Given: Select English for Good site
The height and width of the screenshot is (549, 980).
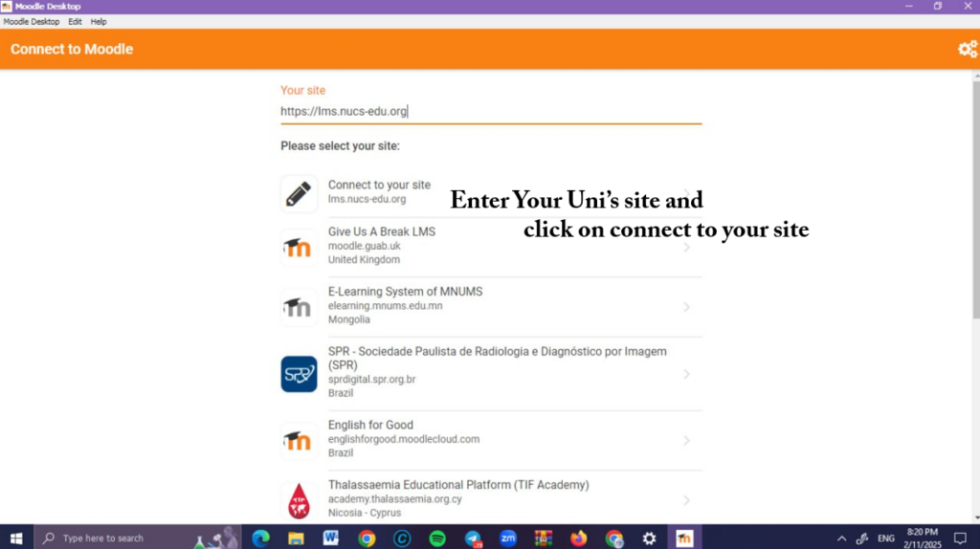Looking at the screenshot, I should point(491,440).
